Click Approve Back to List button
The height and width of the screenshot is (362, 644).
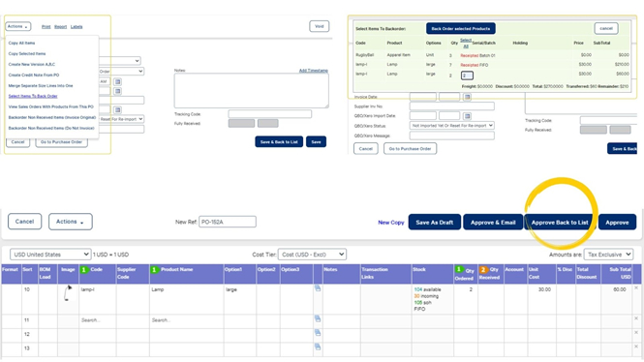(x=560, y=222)
